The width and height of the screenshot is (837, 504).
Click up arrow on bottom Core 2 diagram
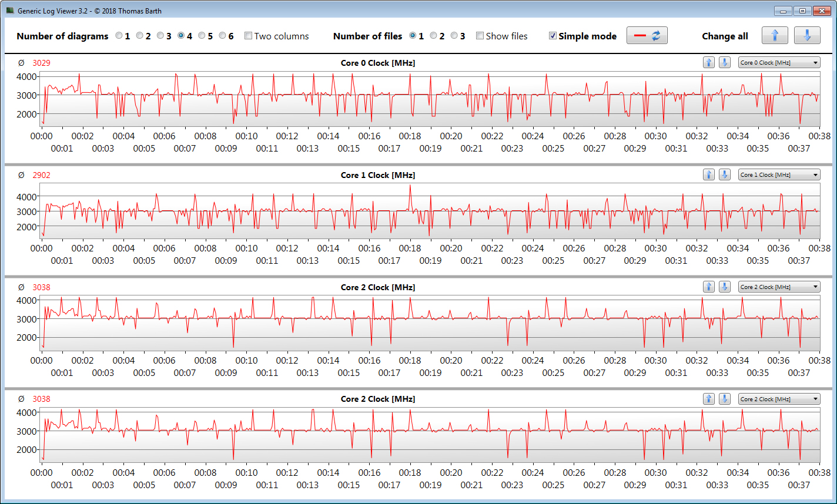(x=709, y=399)
